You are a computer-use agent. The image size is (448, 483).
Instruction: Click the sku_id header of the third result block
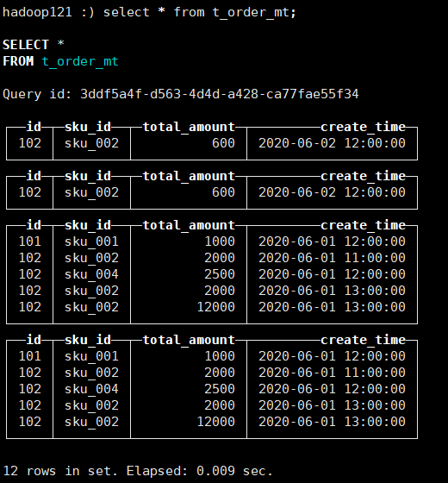click(88, 225)
